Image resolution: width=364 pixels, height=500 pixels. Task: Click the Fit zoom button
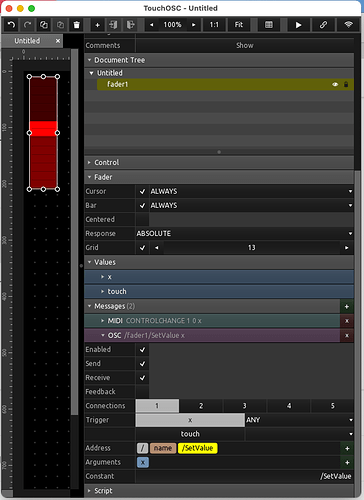(239, 25)
